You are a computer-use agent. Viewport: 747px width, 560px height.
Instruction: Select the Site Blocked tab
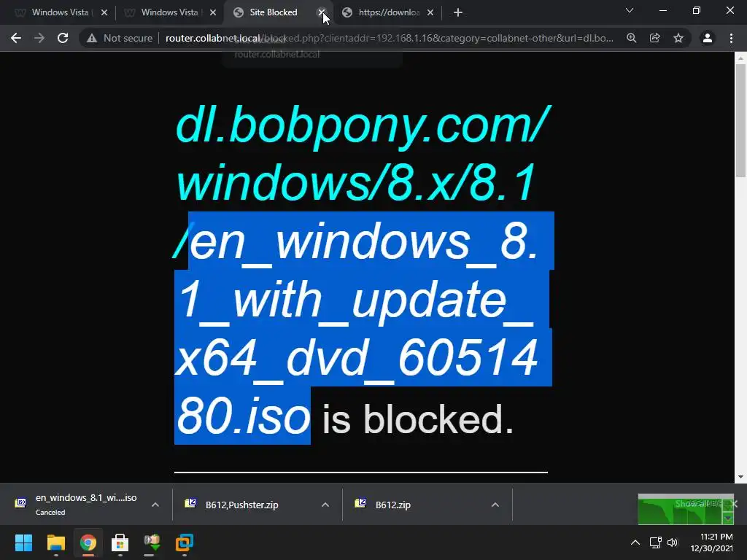(274, 12)
